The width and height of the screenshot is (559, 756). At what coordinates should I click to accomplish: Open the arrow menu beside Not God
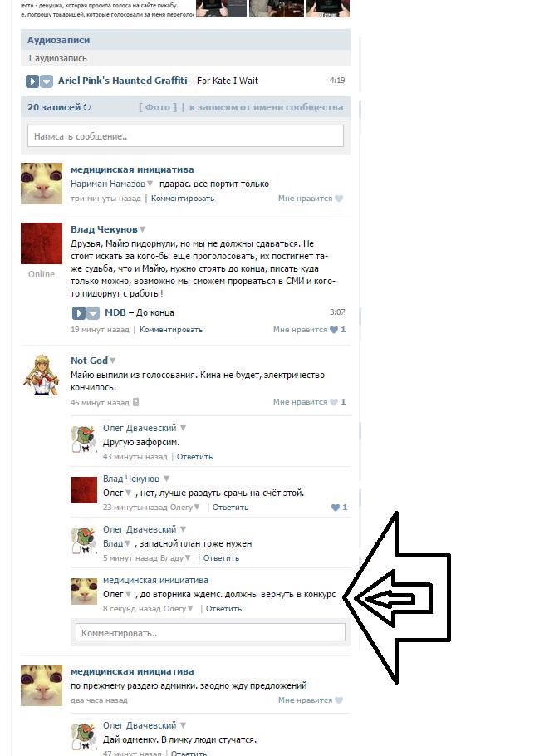[x=113, y=361]
